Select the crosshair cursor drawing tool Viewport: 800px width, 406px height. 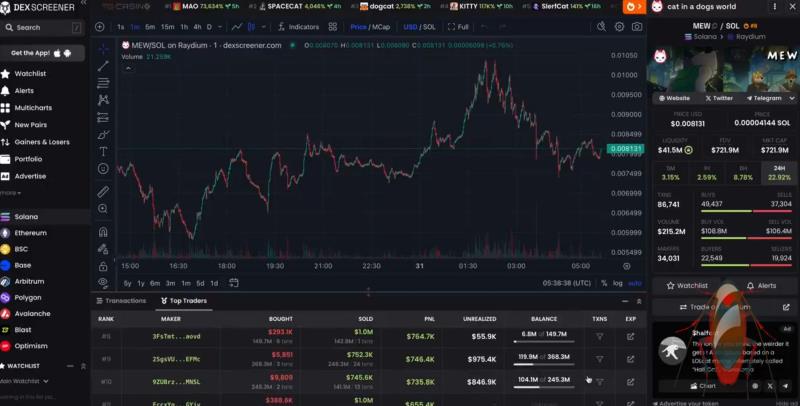point(103,49)
